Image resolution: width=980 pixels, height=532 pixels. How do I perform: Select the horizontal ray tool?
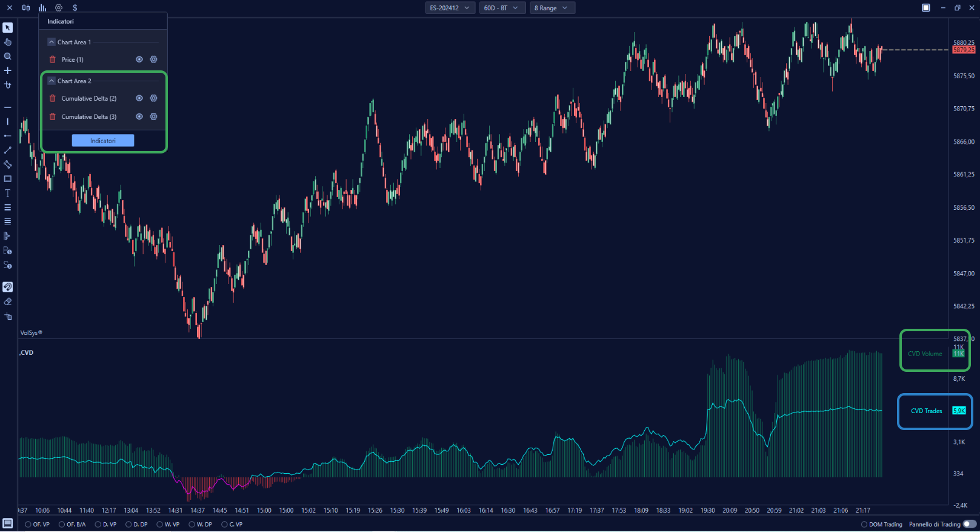7,136
